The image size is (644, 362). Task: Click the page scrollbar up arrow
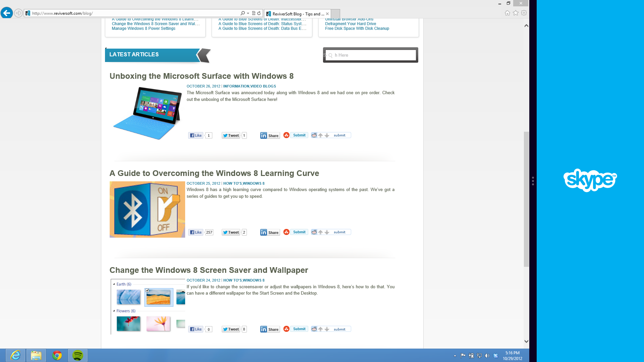526,26
